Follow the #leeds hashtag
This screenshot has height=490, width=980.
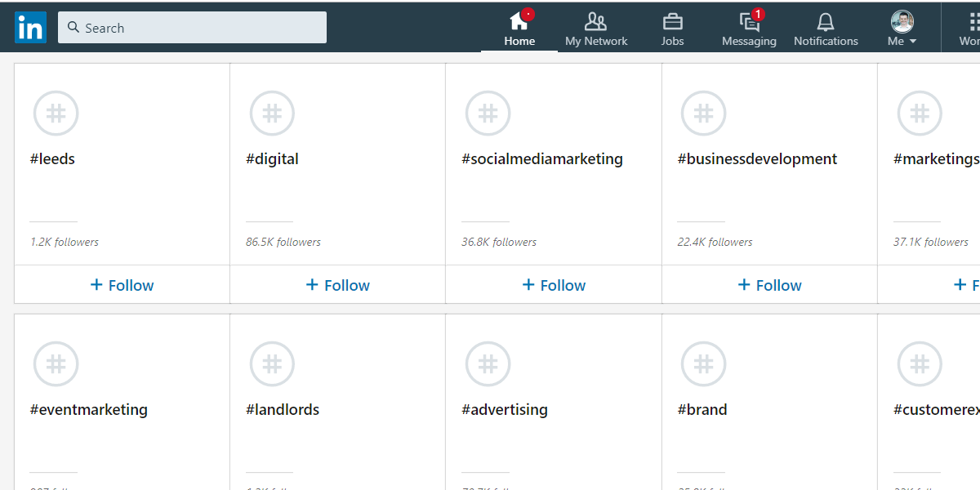pos(122,285)
